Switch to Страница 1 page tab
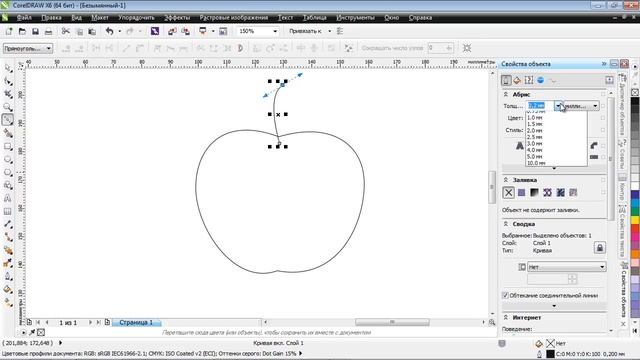This screenshot has width=640, height=360. [136, 322]
